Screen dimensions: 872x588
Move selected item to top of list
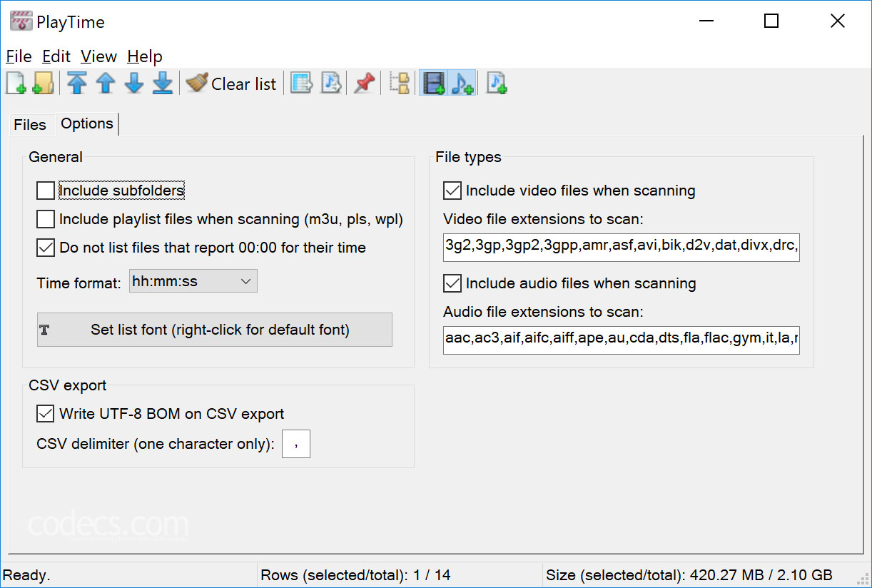[77, 83]
